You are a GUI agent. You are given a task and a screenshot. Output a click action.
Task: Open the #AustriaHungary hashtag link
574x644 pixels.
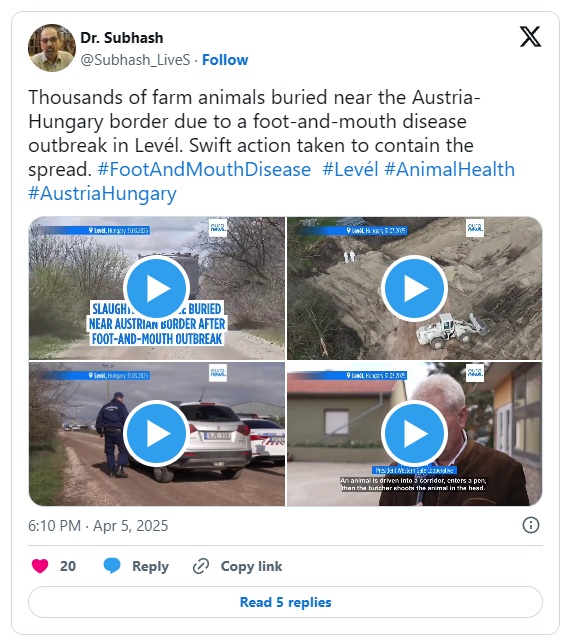click(x=102, y=194)
